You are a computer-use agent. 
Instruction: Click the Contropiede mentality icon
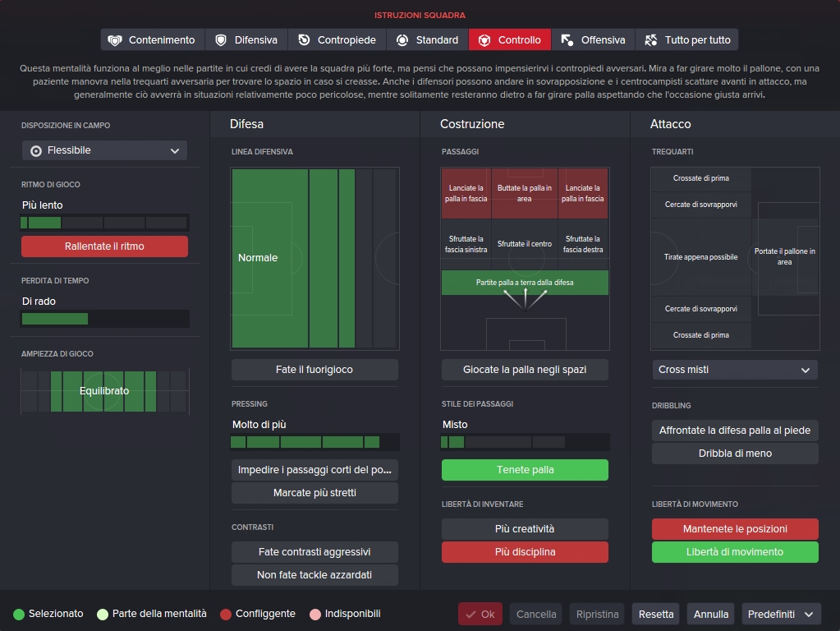coord(304,40)
